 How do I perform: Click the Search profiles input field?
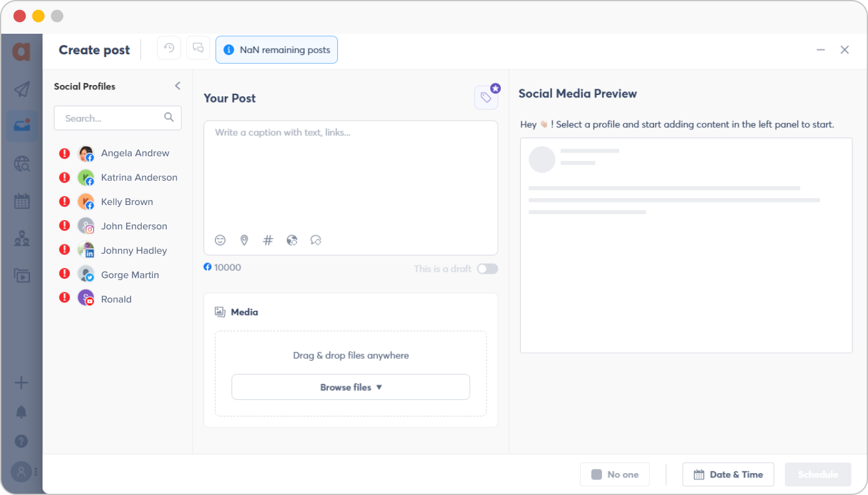112,118
